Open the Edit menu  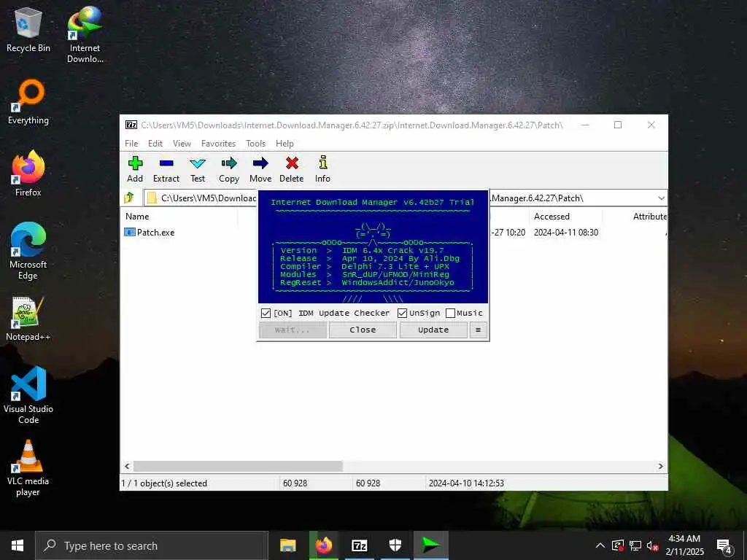pos(155,144)
